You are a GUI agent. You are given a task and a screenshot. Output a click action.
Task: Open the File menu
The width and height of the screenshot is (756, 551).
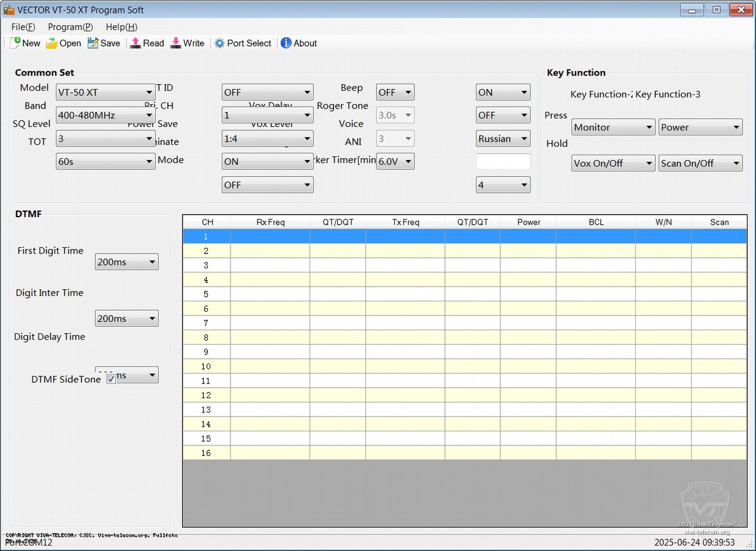[23, 27]
